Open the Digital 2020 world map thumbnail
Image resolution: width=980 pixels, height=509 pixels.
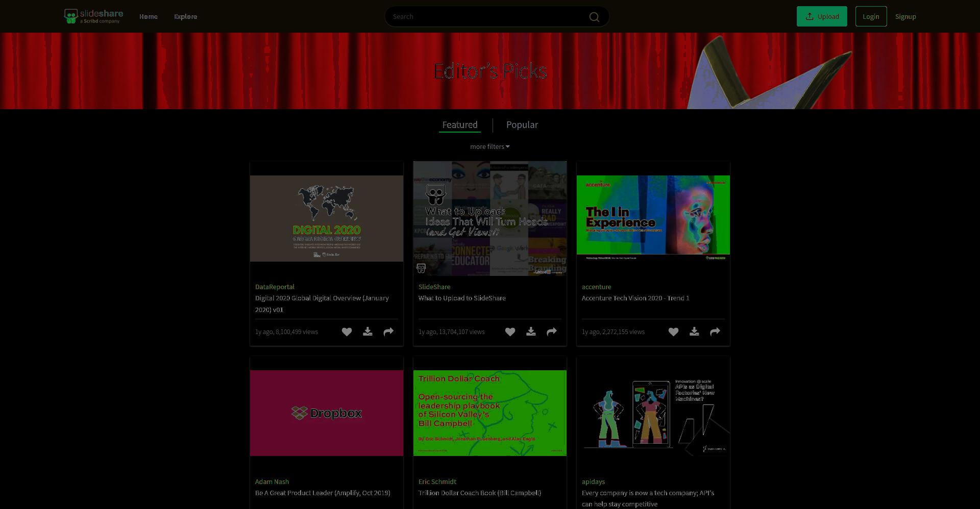[327, 218]
